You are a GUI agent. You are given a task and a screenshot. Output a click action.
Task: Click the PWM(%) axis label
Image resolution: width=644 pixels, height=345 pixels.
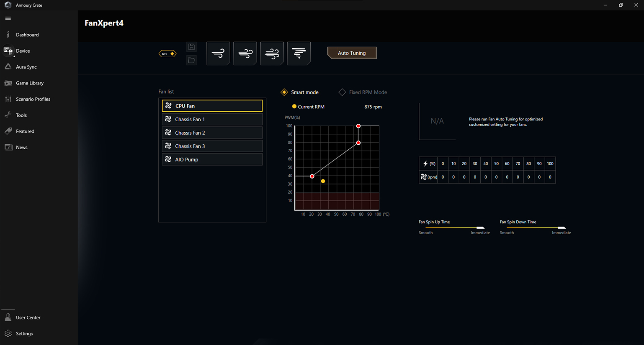coord(292,118)
